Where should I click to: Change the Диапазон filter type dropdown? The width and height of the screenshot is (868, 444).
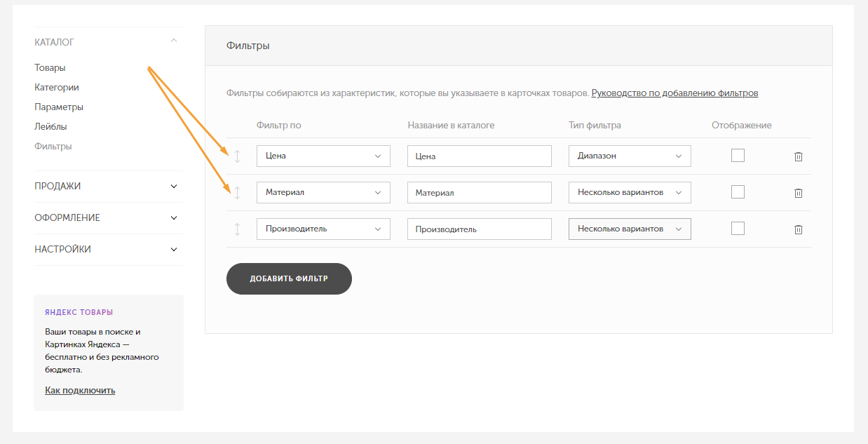pos(630,156)
